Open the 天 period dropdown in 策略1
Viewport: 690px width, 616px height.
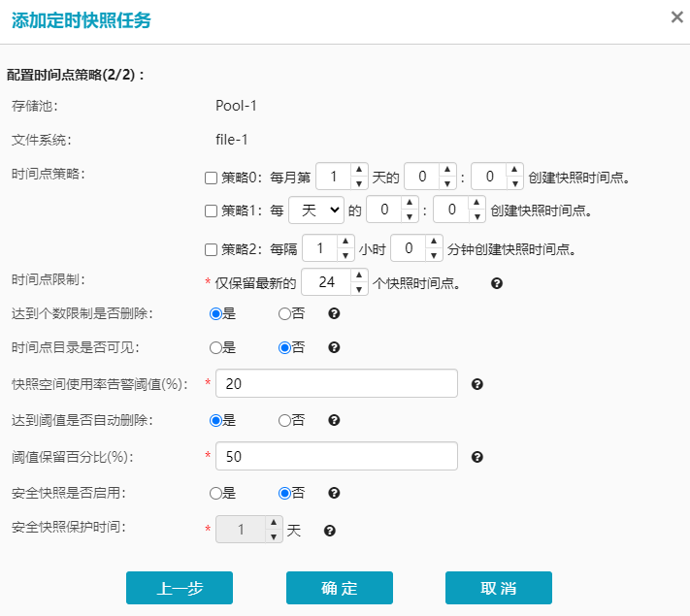pyautogui.click(x=316, y=210)
